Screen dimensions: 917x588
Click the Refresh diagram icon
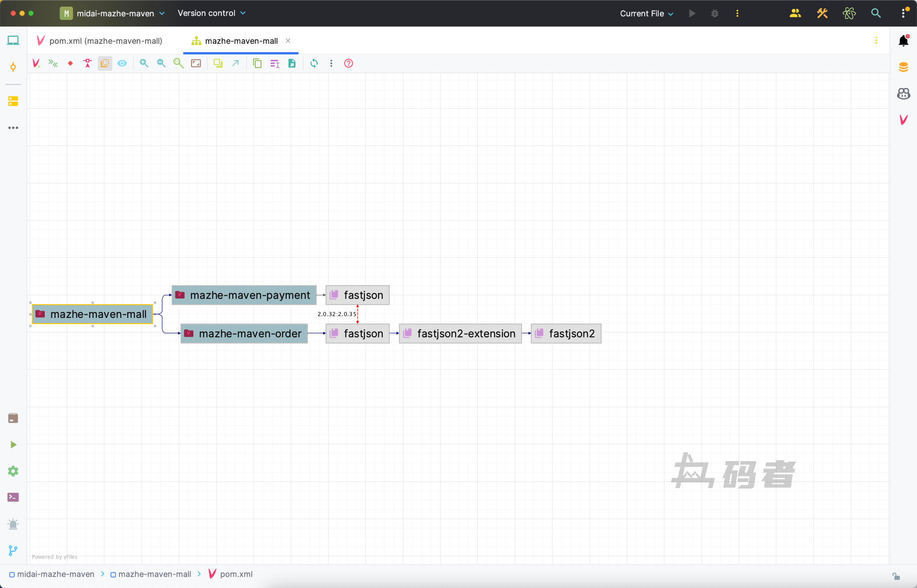314,63
